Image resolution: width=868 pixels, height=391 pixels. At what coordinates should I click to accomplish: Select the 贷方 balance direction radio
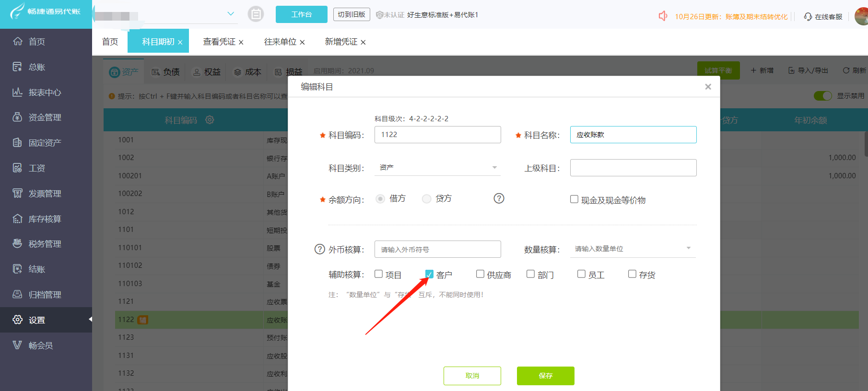point(426,198)
